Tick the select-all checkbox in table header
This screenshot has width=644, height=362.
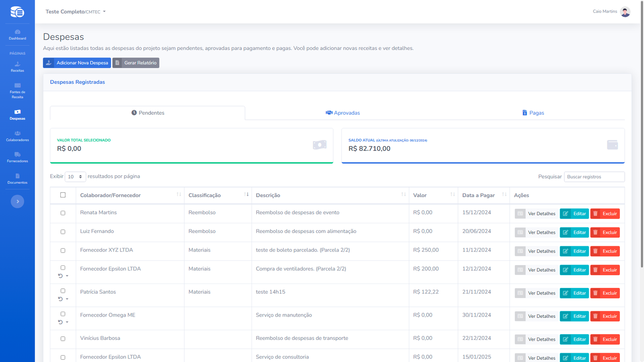63,195
